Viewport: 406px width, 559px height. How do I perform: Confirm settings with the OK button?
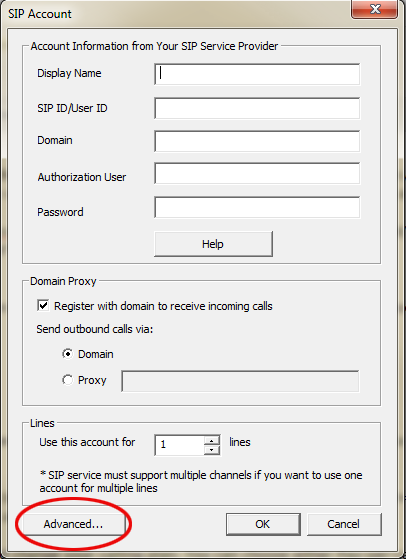point(263,524)
